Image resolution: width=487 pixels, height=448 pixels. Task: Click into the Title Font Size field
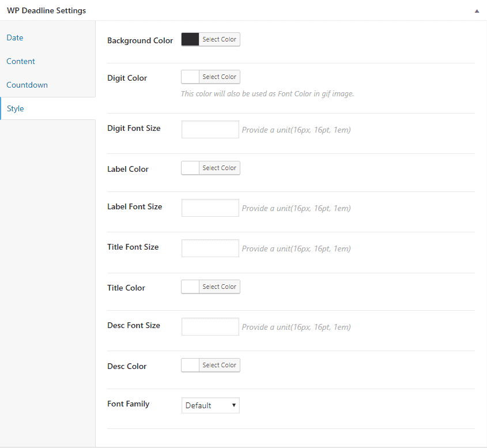[x=210, y=249]
